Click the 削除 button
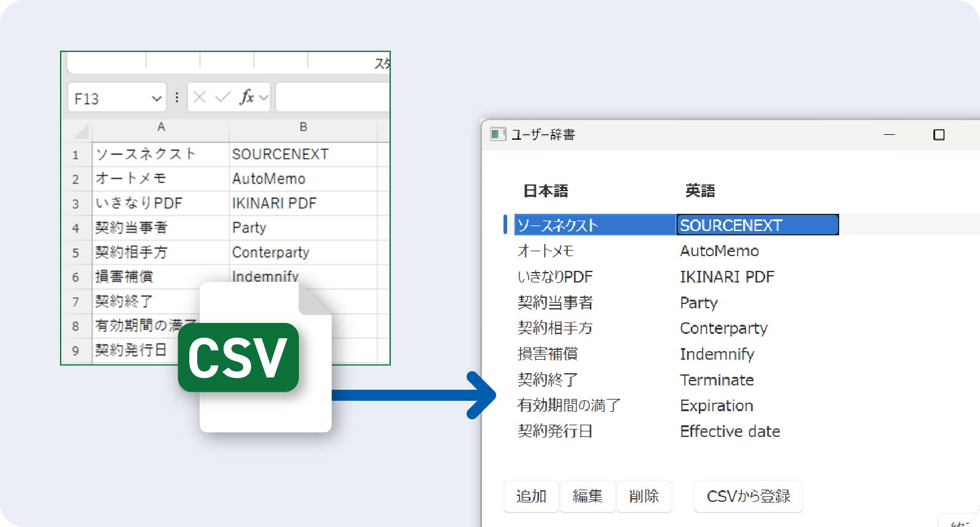The height and width of the screenshot is (527, 980). point(644,496)
